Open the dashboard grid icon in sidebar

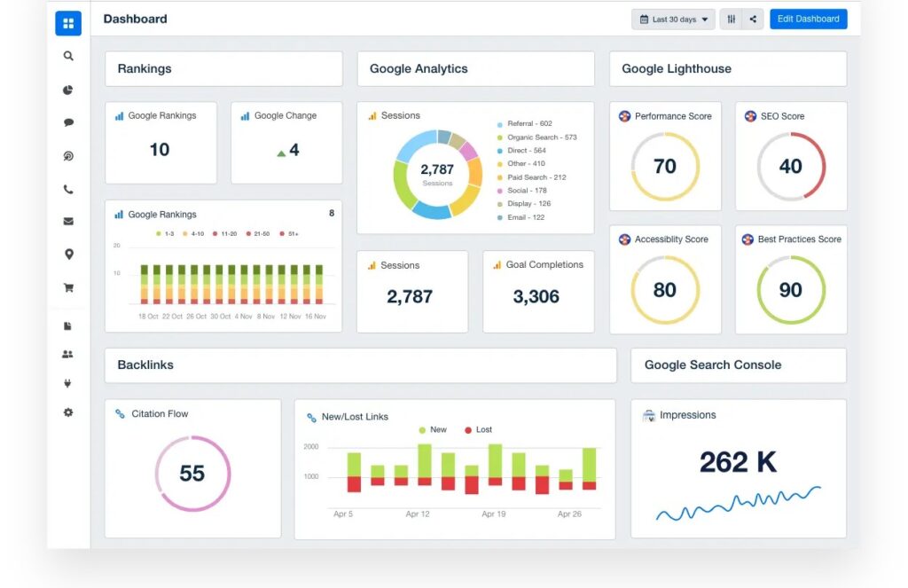tap(68, 23)
